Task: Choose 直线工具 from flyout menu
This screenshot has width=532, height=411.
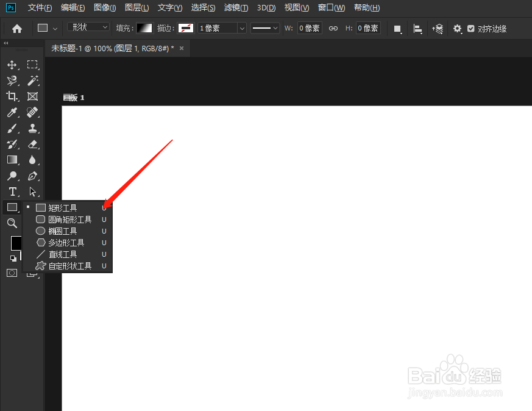Action: point(68,254)
